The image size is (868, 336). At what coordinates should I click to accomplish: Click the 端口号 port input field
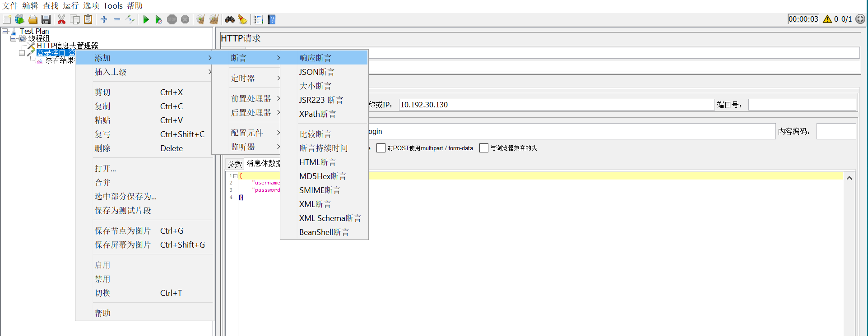pyautogui.click(x=802, y=105)
